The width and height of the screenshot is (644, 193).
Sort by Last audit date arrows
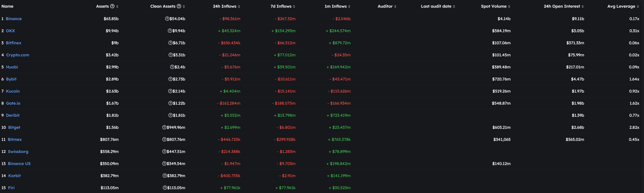454,7
